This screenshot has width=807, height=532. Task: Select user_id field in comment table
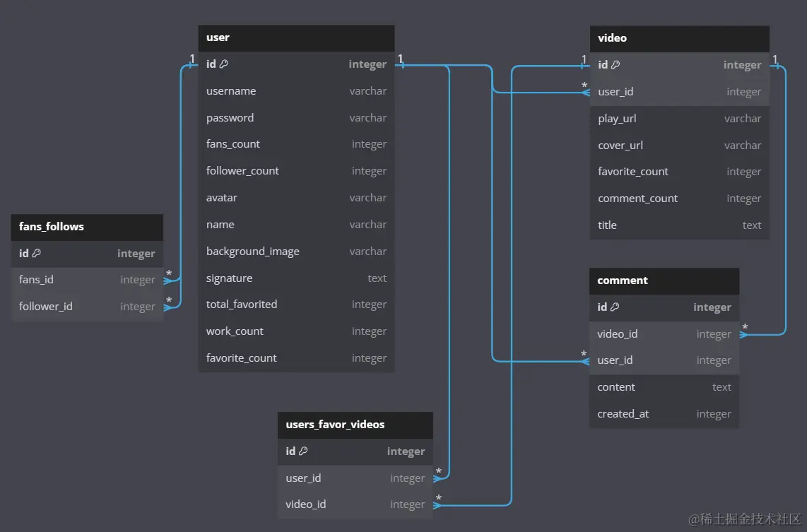point(664,360)
